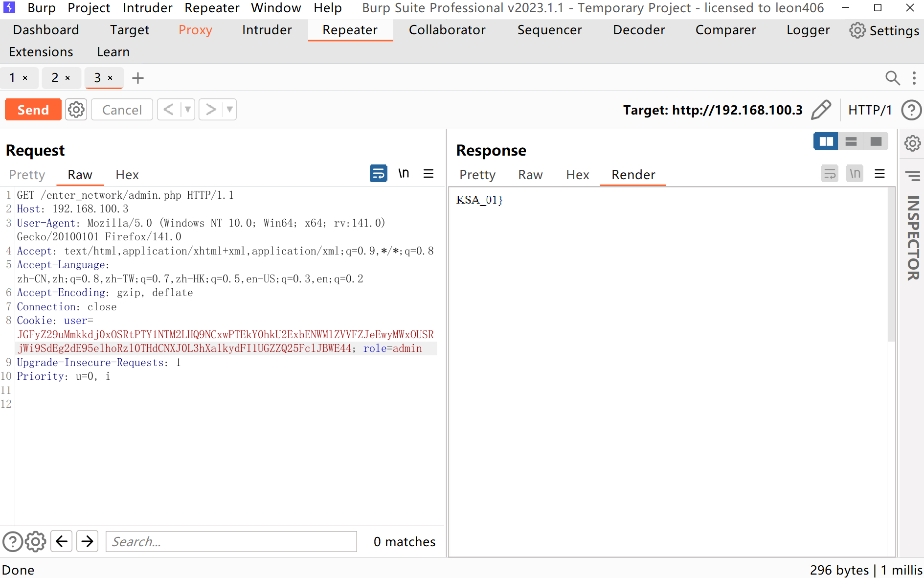924x578 pixels.
Task: Switch to the Dashboard tab
Action: 46,30
